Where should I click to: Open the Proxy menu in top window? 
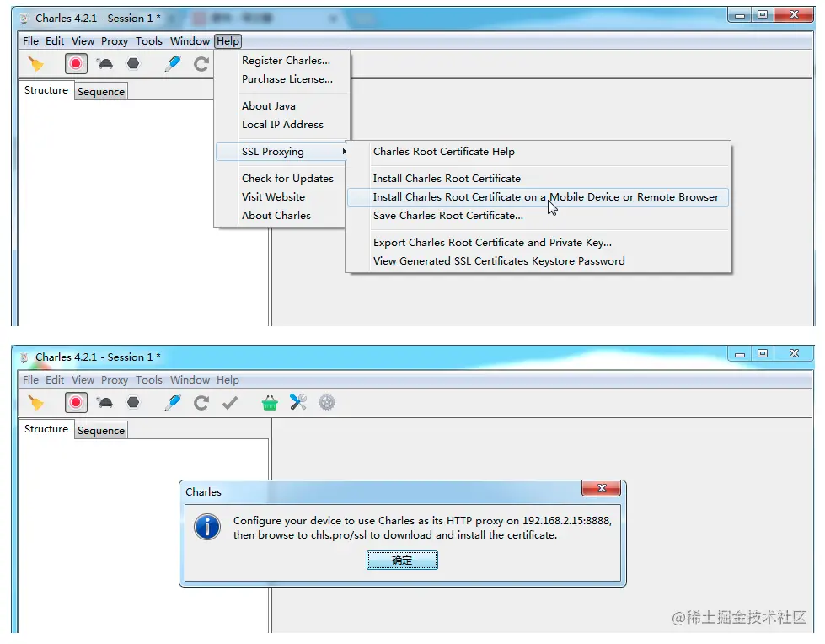pyautogui.click(x=114, y=41)
